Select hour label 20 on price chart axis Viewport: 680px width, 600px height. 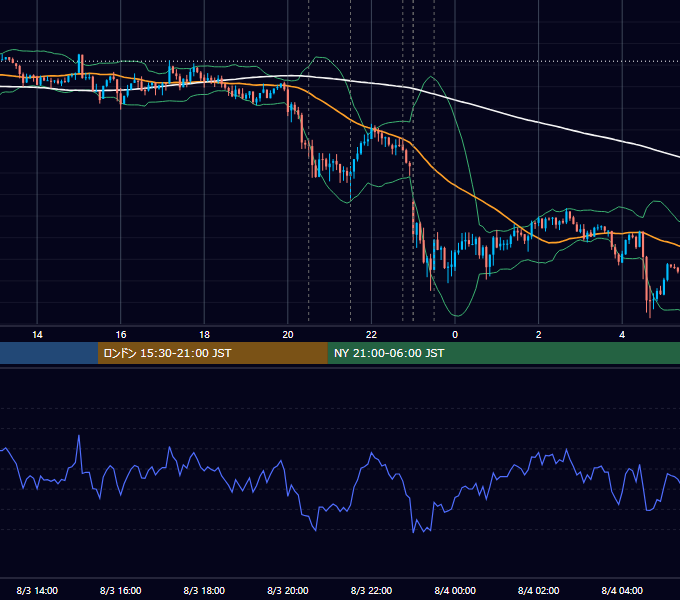pyautogui.click(x=288, y=335)
